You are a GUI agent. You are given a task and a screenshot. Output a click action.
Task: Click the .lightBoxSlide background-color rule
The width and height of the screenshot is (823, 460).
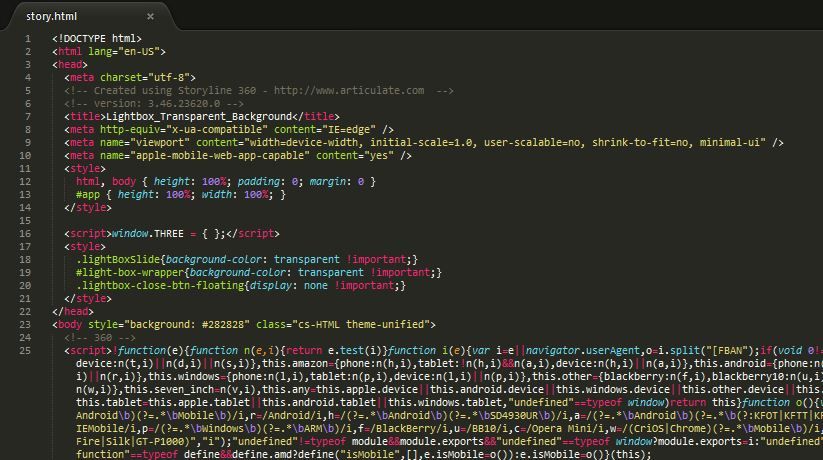tap(247, 259)
